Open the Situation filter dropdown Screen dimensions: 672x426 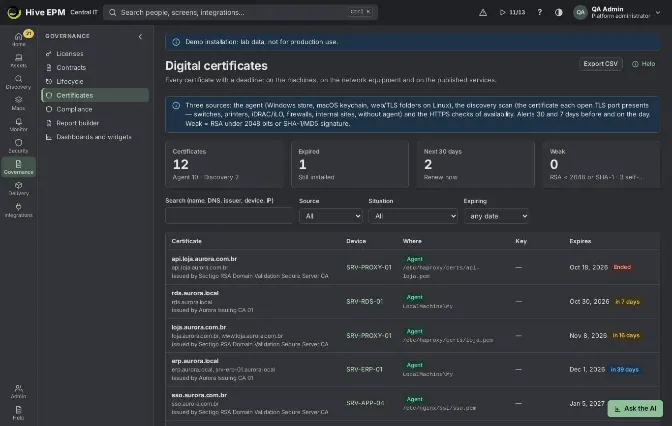pos(413,216)
